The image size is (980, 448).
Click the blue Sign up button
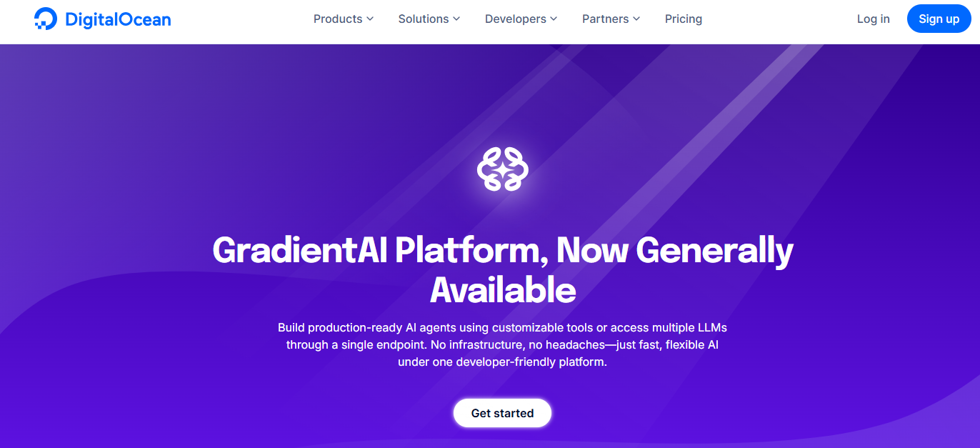[x=939, y=19]
